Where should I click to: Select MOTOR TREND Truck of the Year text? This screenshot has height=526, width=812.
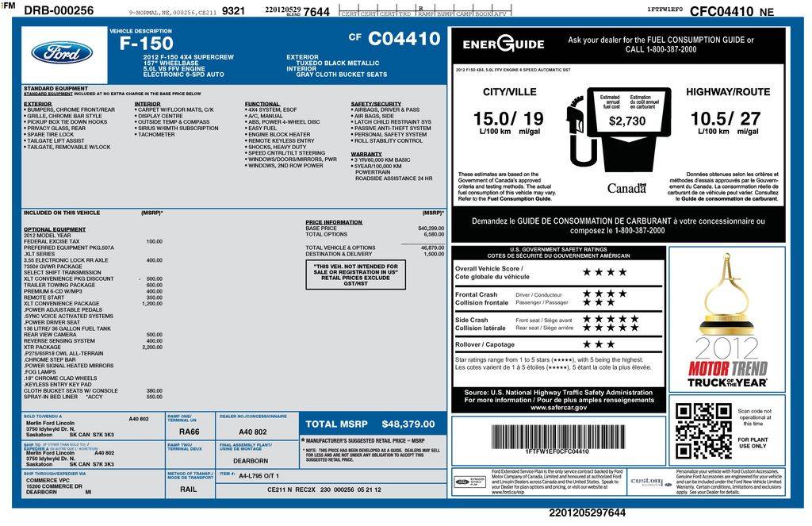point(727,374)
